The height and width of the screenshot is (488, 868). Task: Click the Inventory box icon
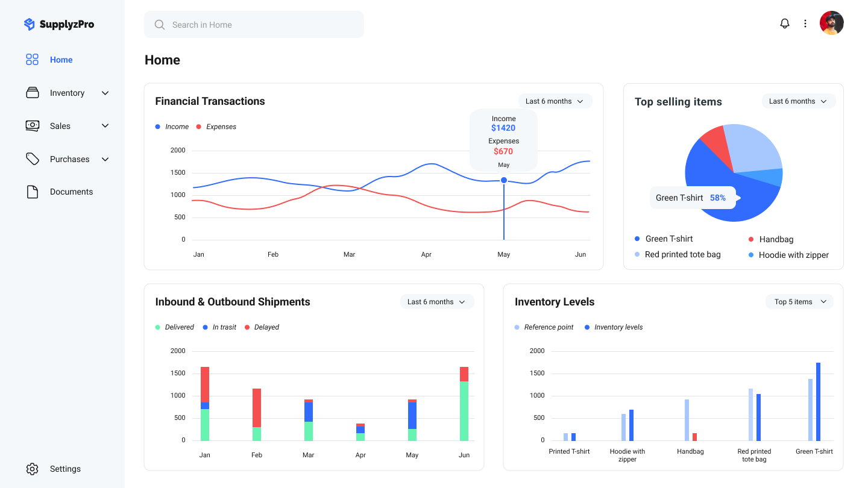pos(32,93)
